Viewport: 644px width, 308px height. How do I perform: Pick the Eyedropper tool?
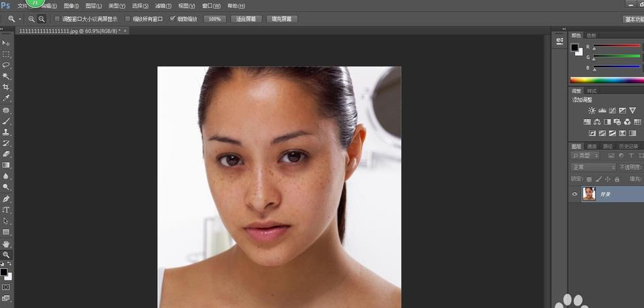6,98
